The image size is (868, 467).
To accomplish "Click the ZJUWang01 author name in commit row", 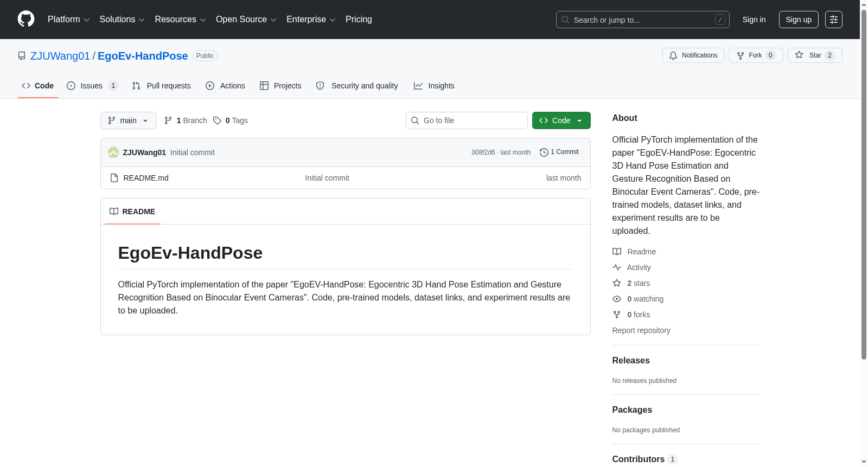I will (x=144, y=152).
